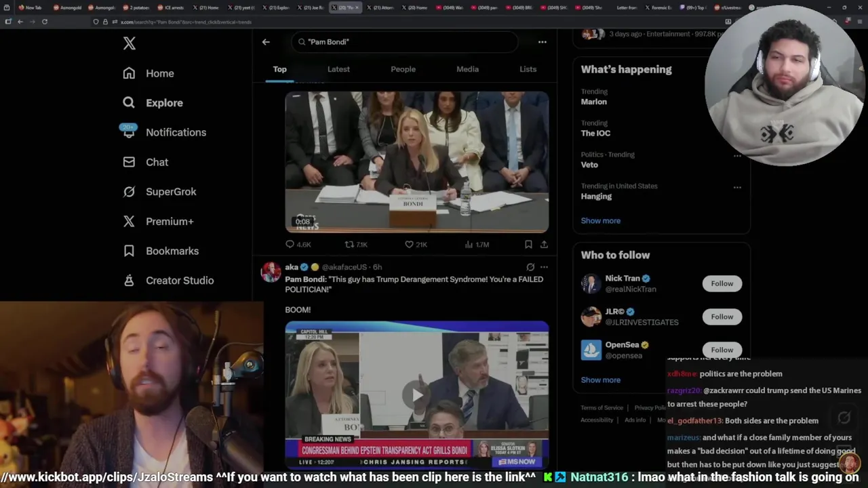Play the MS NOW Bondi video

pyautogui.click(x=416, y=394)
